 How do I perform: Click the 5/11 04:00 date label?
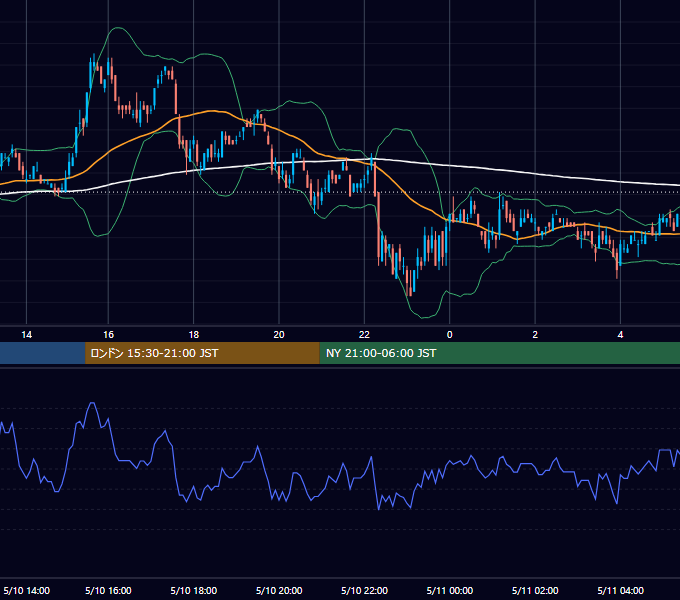tap(621, 590)
